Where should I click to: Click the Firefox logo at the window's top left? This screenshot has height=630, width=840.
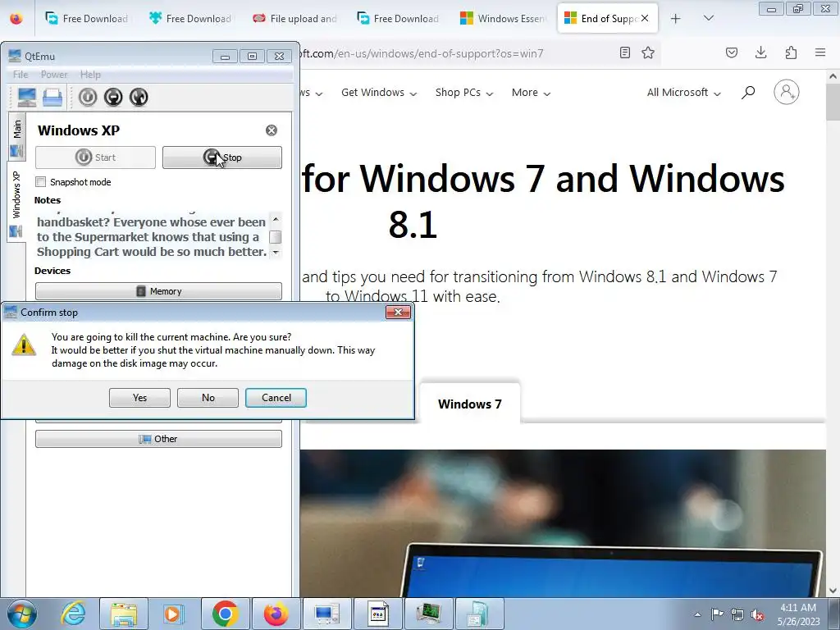(16, 18)
